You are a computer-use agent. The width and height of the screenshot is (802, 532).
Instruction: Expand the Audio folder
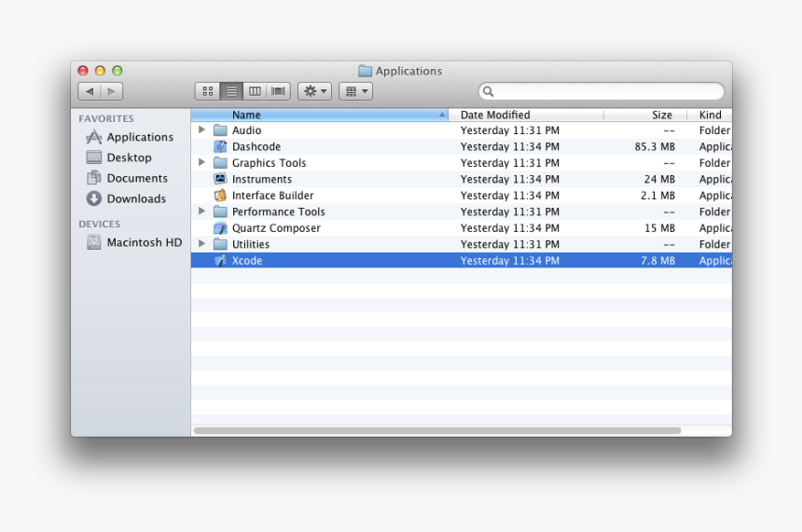coord(202,130)
